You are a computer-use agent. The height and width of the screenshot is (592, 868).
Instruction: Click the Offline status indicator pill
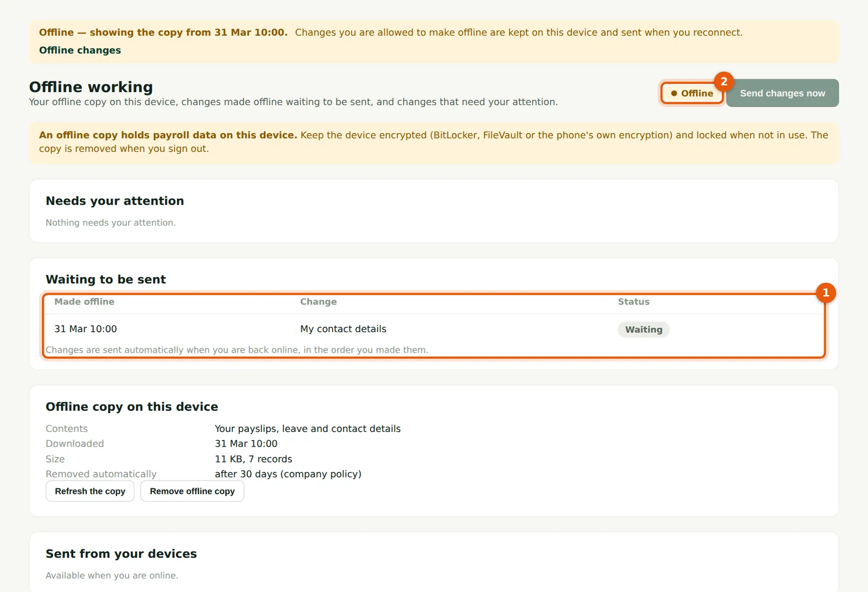(x=692, y=93)
